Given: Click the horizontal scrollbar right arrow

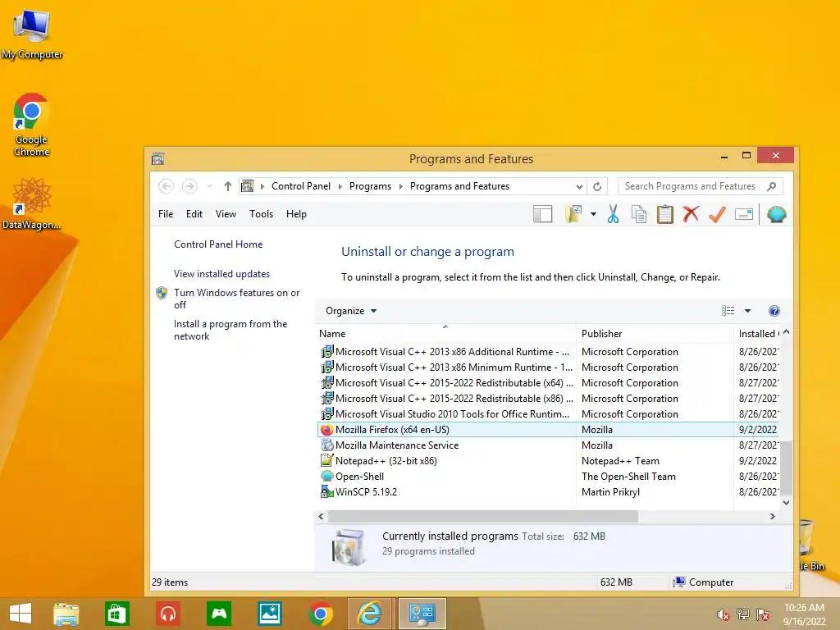Looking at the screenshot, I should pos(772,517).
